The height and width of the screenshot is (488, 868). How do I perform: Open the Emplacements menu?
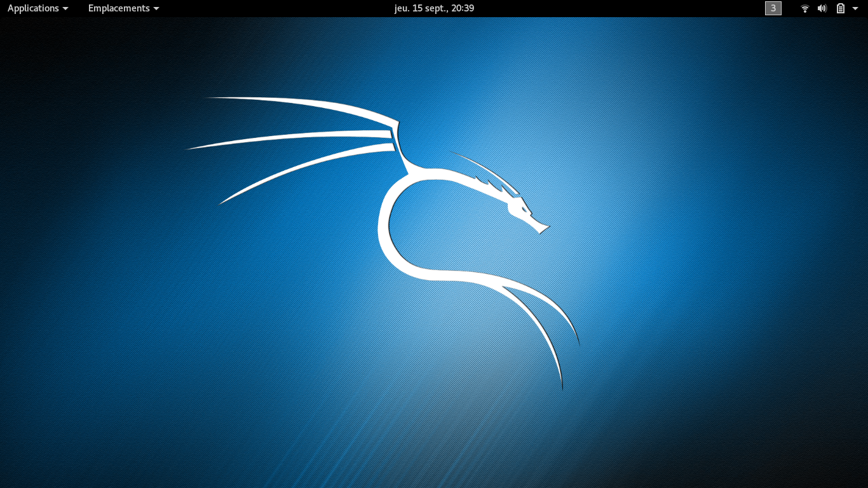(x=123, y=8)
